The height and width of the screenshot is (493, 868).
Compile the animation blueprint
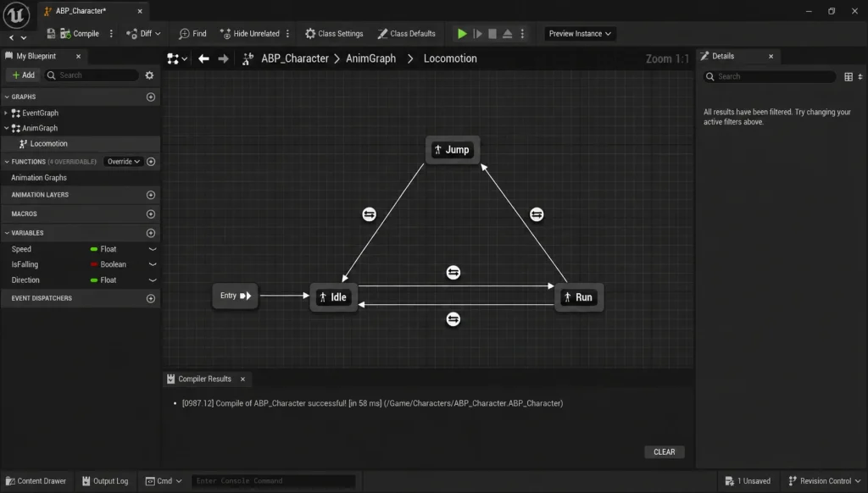[x=80, y=34]
